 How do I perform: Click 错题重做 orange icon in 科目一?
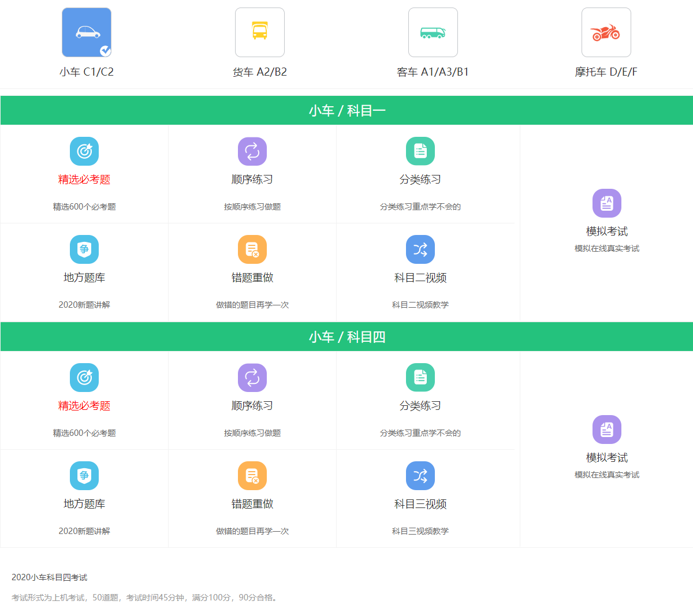252,249
